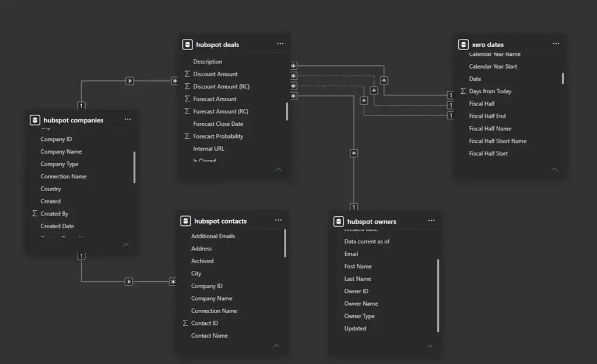The image size is (597, 364).
Task: Select the Last Name field in hubspot owners
Action: (357, 279)
